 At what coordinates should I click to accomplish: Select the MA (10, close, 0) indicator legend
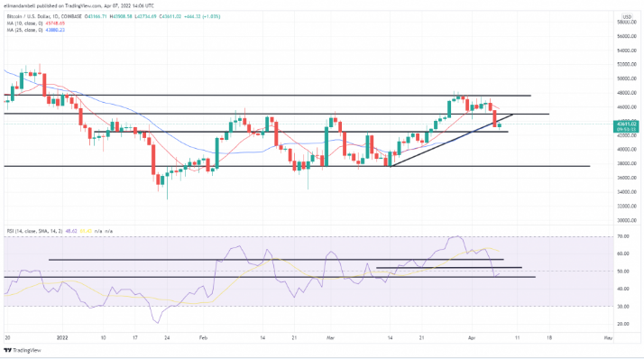[x=24, y=23]
